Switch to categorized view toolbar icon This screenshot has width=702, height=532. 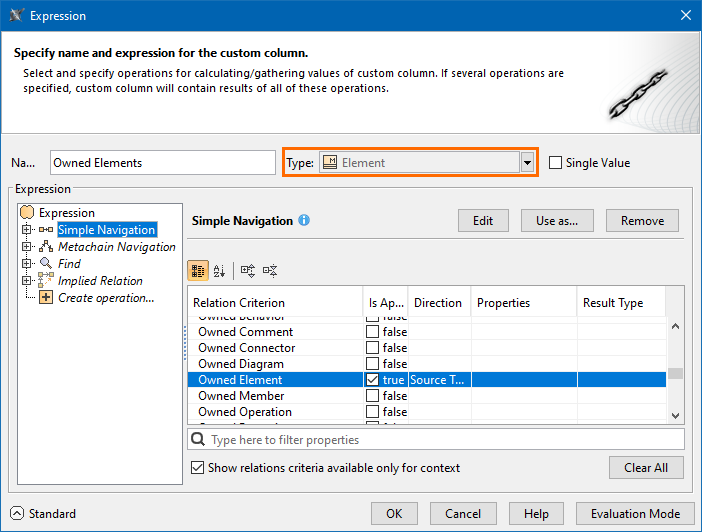pos(198,270)
